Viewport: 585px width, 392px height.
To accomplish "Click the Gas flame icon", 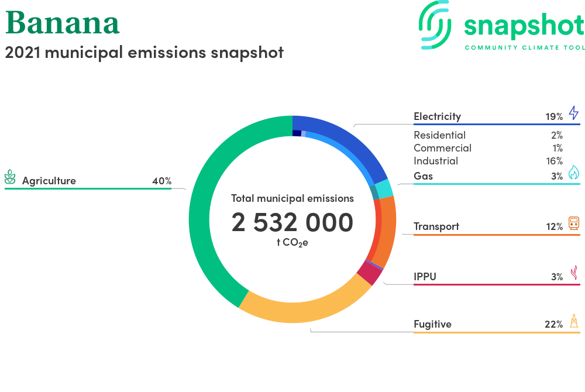I will click(x=574, y=173).
